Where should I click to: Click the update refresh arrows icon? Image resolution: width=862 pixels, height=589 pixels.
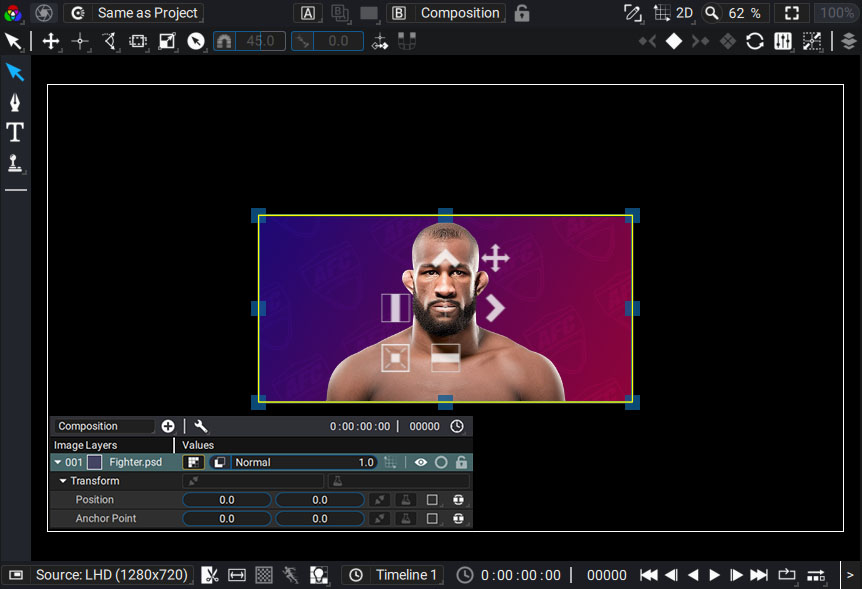point(755,41)
